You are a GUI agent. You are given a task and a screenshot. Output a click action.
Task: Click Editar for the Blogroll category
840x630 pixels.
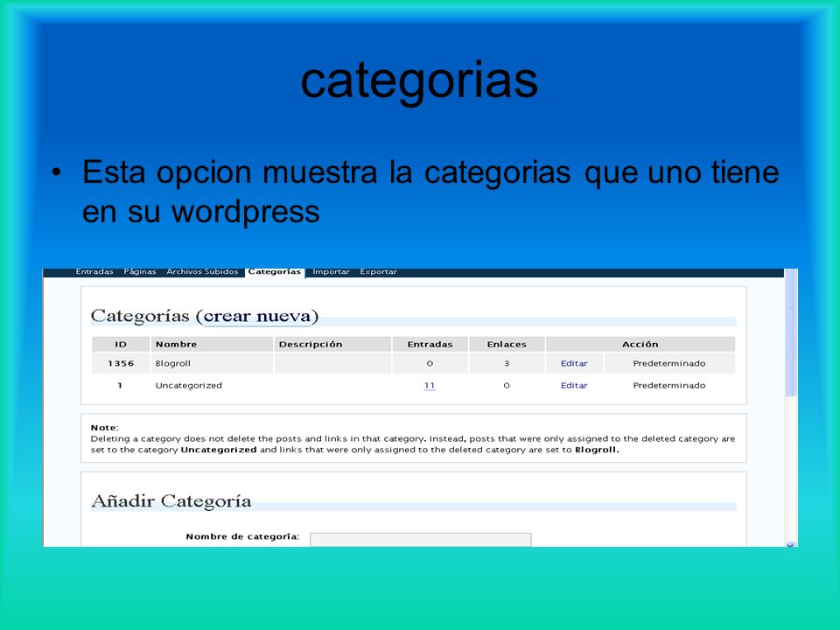574,363
